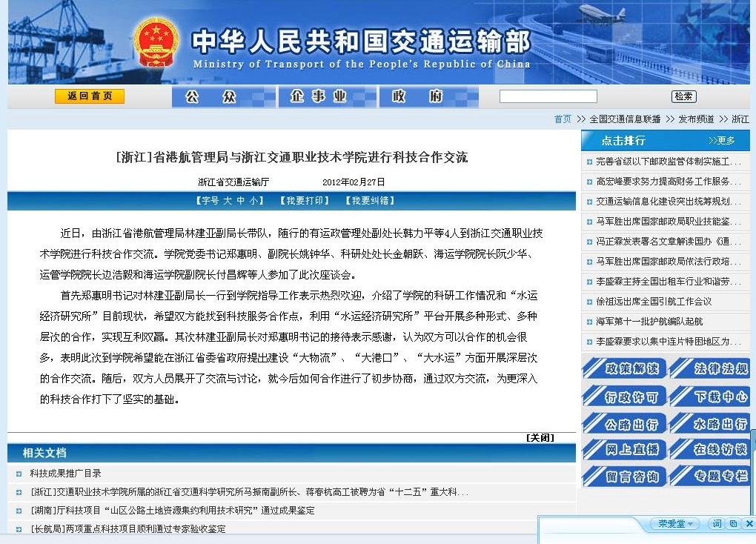
Task: Click the 相关文档 section header
Action: 44,453
